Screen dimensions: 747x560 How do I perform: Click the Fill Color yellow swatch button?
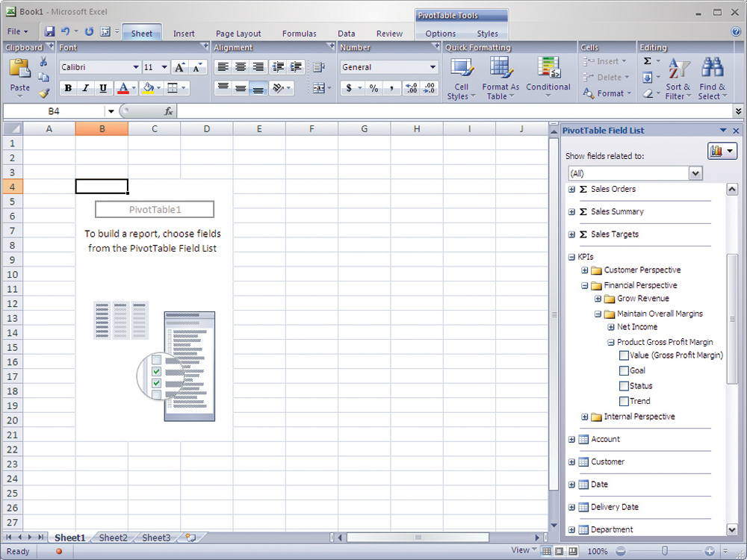(x=148, y=88)
